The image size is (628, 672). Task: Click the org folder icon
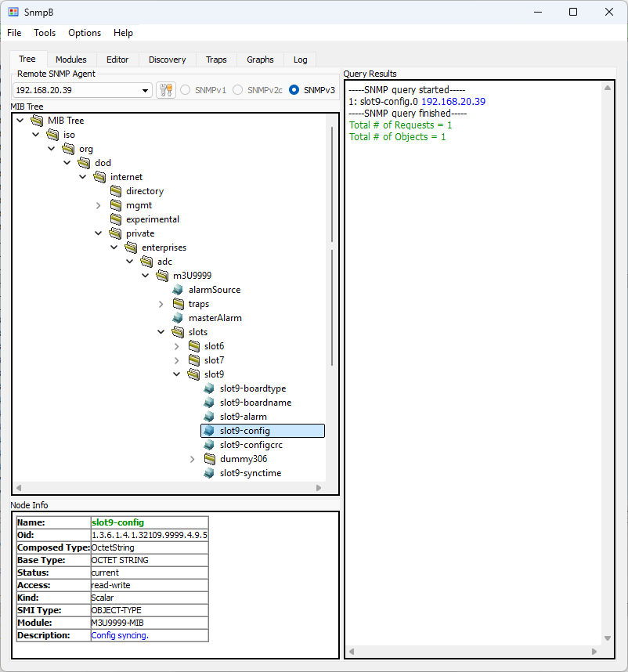pyautogui.click(x=69, y=149)
